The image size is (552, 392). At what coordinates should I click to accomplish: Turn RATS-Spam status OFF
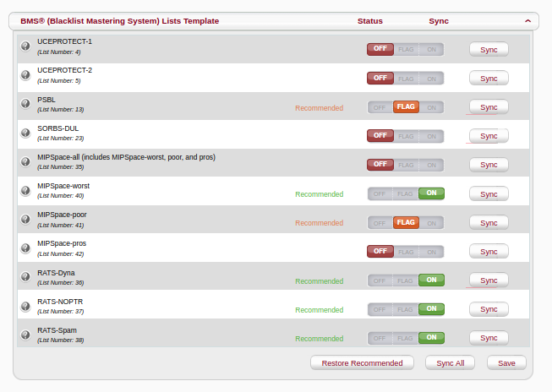click(x=380, y=339)
